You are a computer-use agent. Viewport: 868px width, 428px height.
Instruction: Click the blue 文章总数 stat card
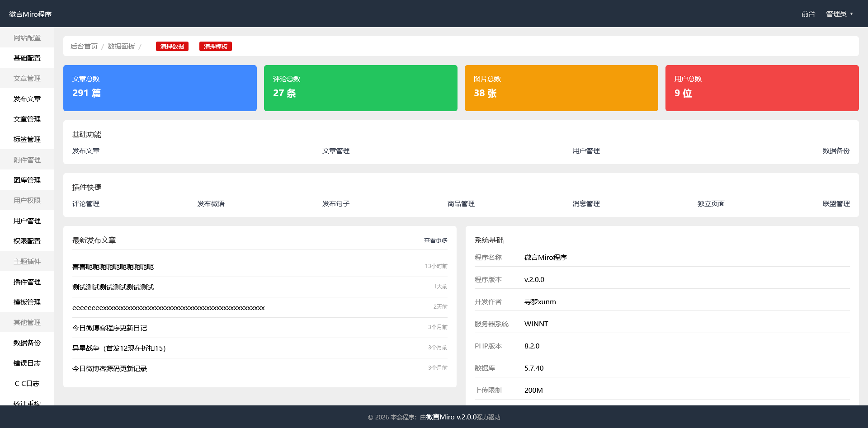click(160, 88)
